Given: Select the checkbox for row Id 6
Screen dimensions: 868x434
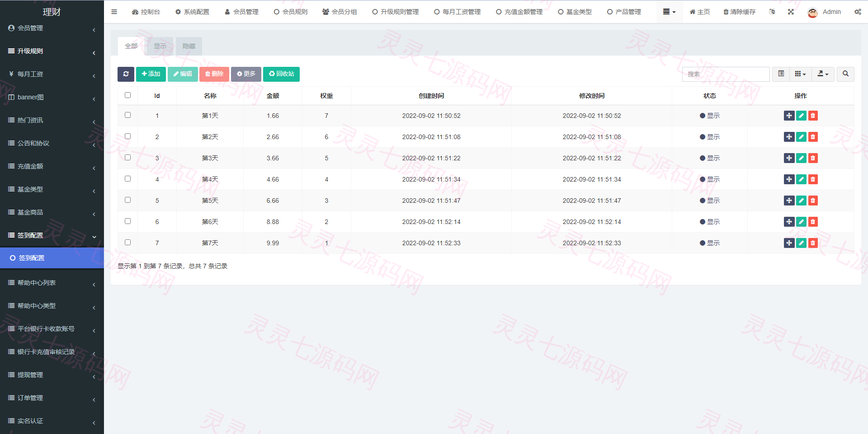Looking at the screenshot, I should click(127, 221).
